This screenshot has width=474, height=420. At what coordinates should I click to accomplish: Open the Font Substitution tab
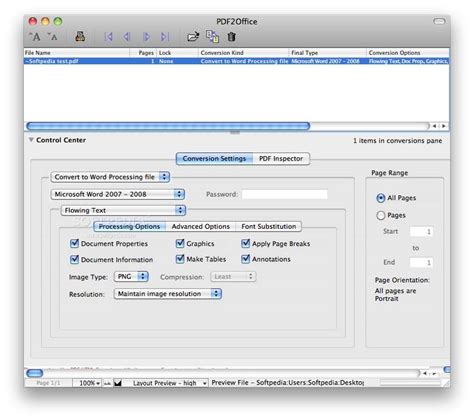(x=269, y=226)
